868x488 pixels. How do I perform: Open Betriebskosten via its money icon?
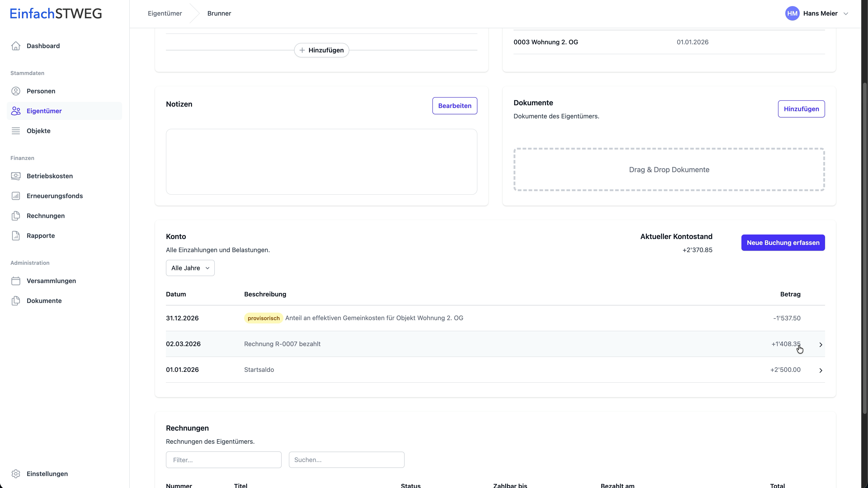click(16, 176)
